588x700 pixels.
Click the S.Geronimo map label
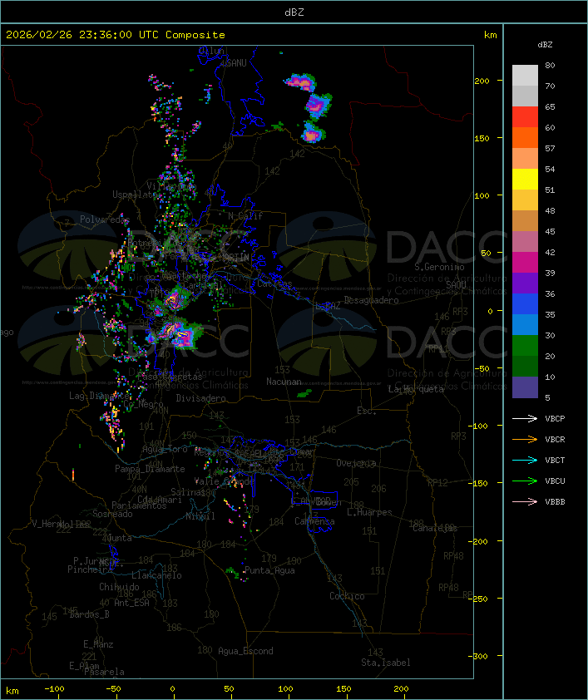pyautogui.click(x=439, y=267)
